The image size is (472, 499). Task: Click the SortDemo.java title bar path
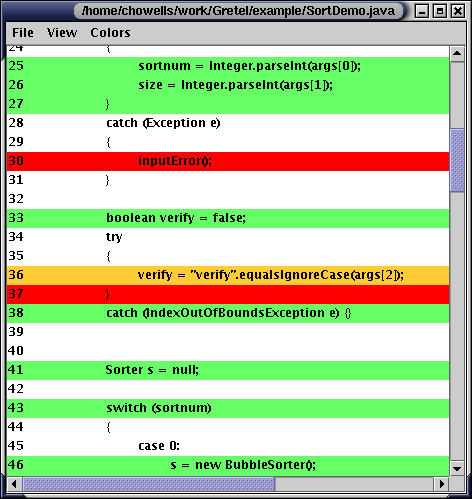coord(238,11)
